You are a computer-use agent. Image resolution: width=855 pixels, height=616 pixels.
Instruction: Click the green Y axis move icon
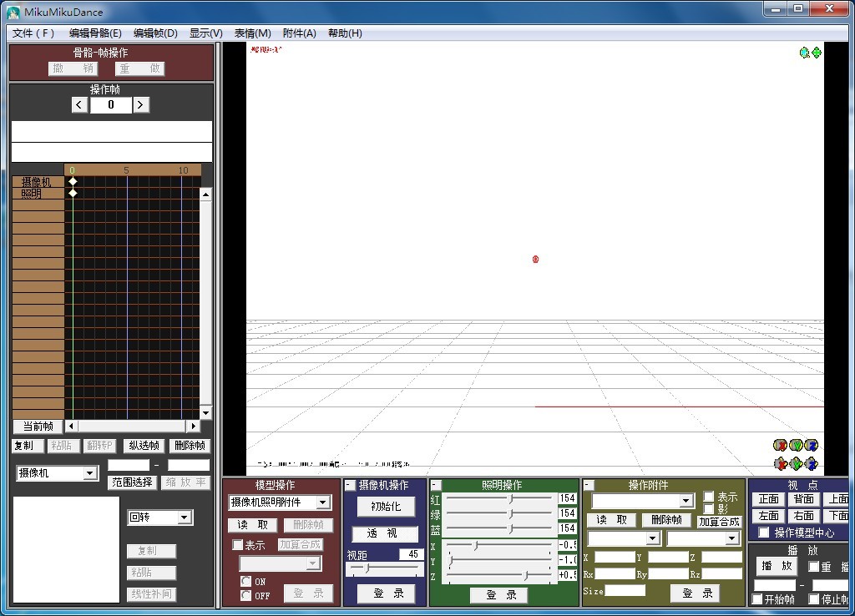click(796, 463)
